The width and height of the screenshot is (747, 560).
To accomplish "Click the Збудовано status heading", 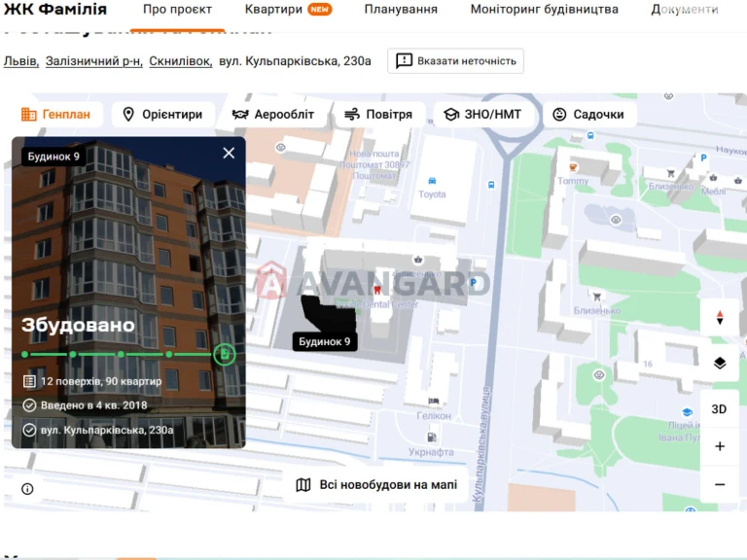I will click(78, 326).
